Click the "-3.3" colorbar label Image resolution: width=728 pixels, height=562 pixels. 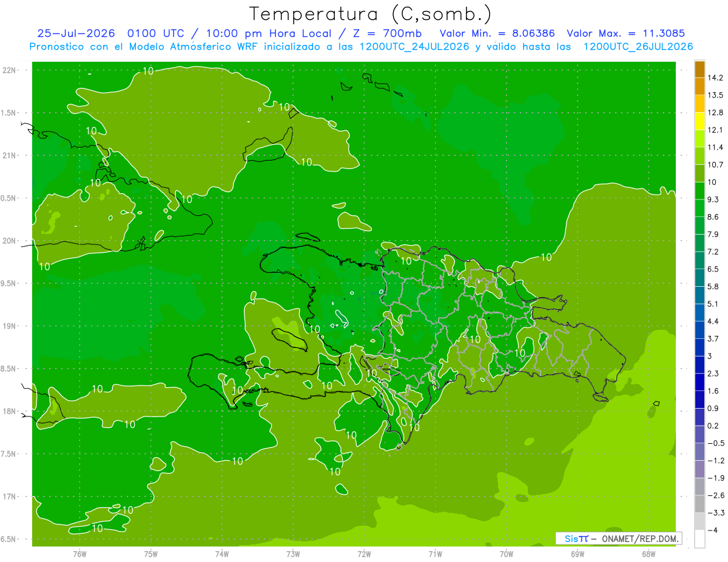(715, 513)
